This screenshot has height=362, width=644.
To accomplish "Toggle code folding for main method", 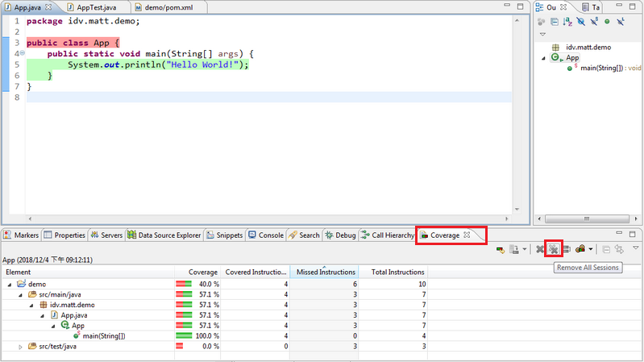I will click(x=23, y=53).
